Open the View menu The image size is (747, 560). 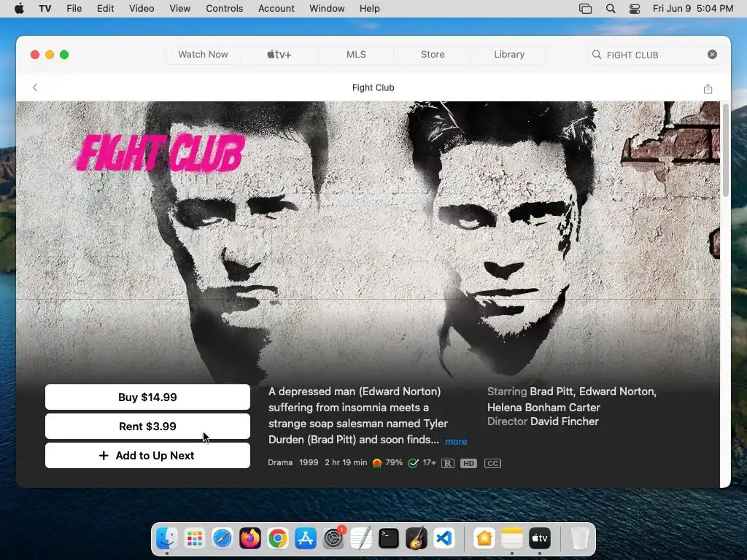coord(179,9)
